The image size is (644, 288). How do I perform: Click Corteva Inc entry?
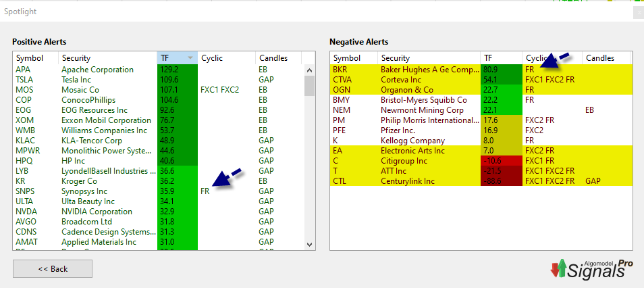pyautogui.click(x=401, y=80)
